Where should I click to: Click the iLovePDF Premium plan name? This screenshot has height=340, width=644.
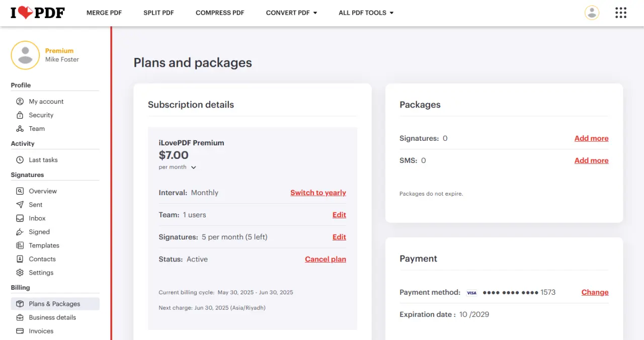[x=191, y=143]
